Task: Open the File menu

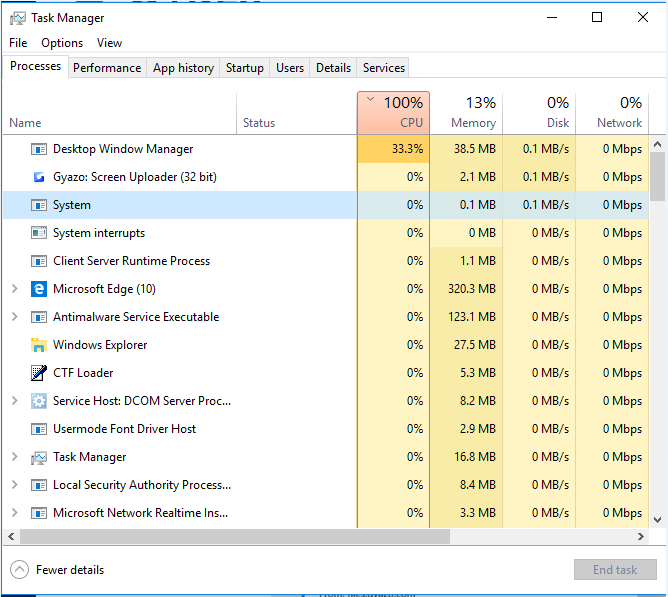Action: coord(18,43)
